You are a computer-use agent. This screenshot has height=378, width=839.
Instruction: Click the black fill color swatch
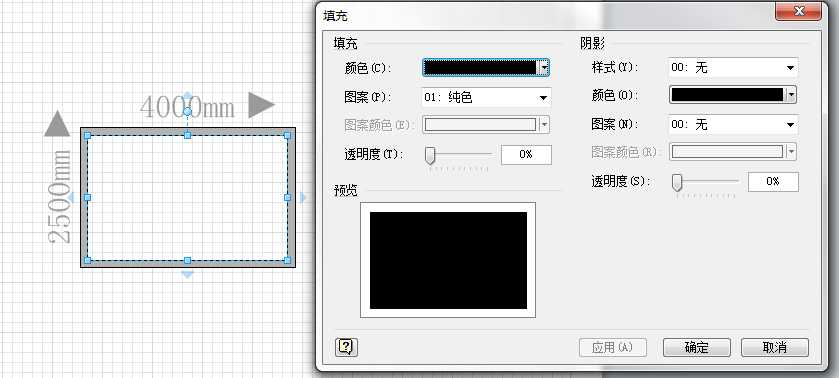[480, 67]
